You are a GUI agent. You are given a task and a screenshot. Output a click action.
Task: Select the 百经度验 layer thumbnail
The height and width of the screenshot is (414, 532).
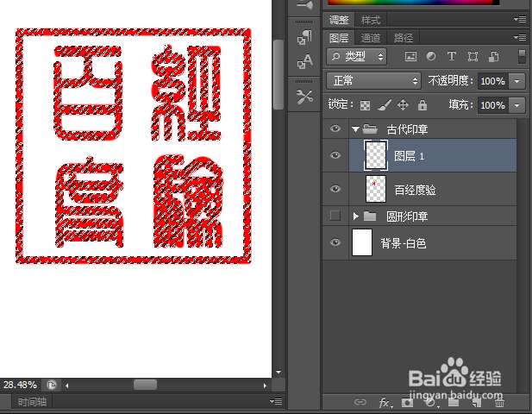376,189
